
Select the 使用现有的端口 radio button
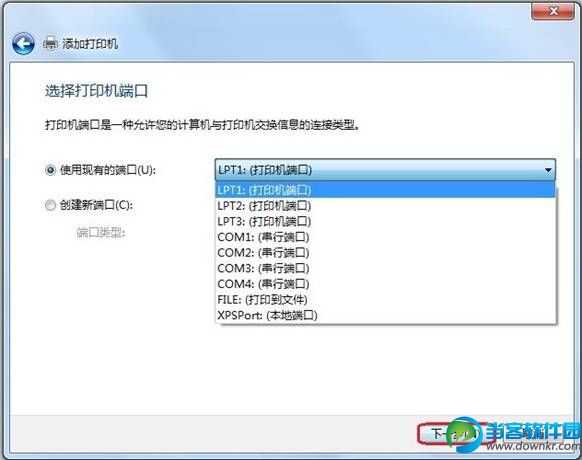click(x=50, y=170)
